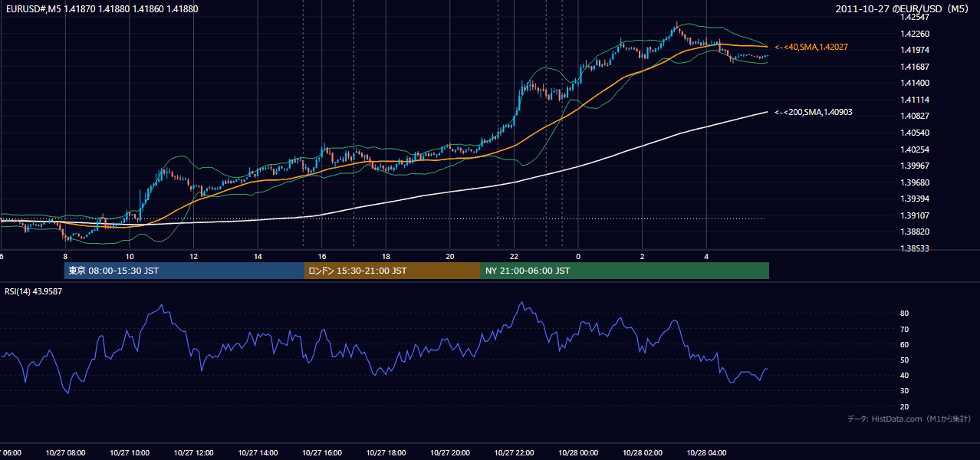The height and width of the screenshot is (460, 980).
Task: Click the 10/27 18:00 time axis label
Action: (386, 453)
